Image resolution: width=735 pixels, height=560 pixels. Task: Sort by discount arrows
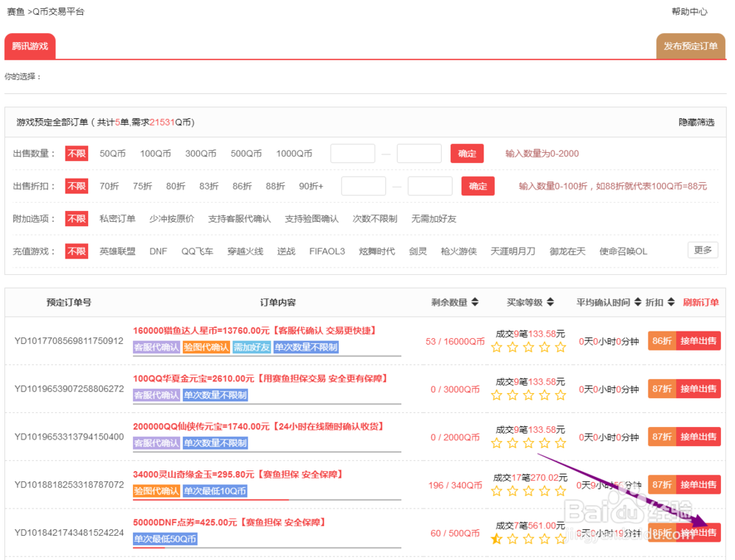[671, 302]
